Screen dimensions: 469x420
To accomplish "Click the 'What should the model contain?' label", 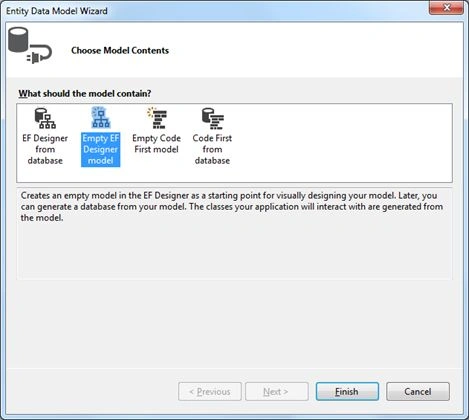I will coord(85,93).
